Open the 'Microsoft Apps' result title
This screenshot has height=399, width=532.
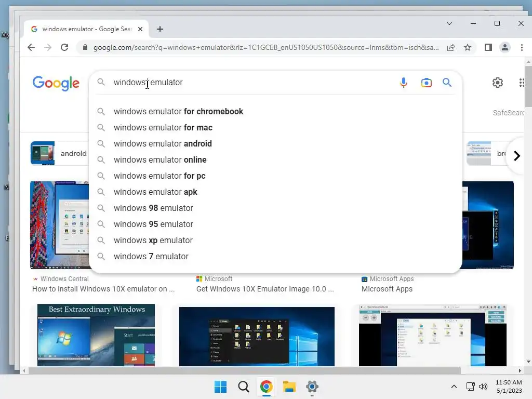coord(387,289)
